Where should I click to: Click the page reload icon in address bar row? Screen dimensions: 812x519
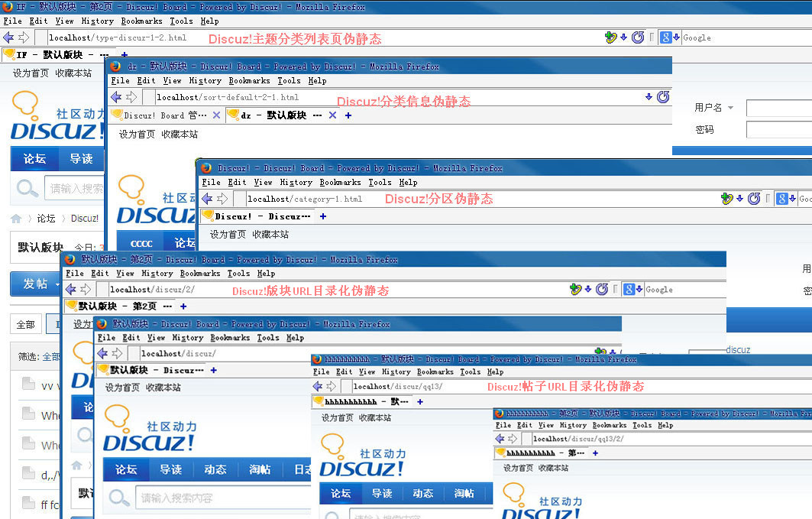click(x=639, y=37)
